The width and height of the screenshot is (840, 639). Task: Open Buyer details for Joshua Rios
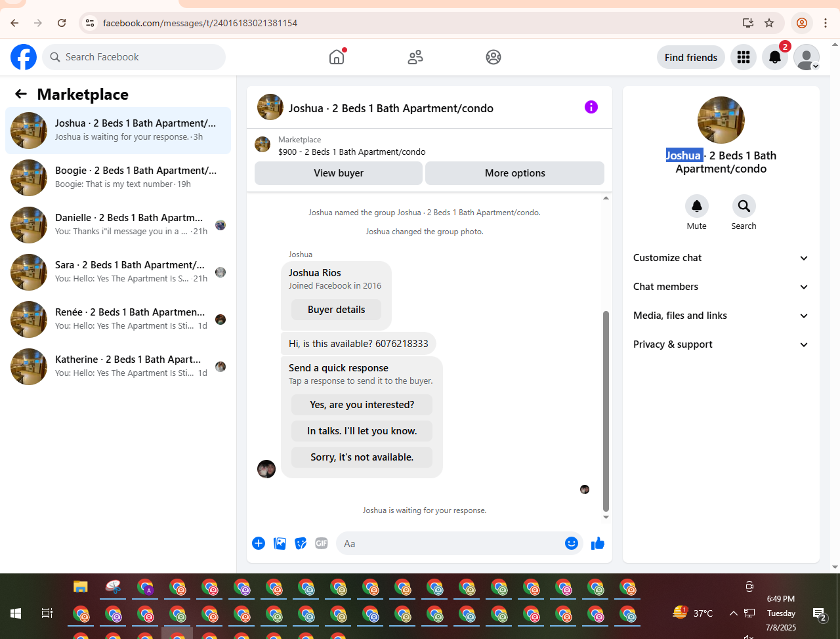point(336,310)
